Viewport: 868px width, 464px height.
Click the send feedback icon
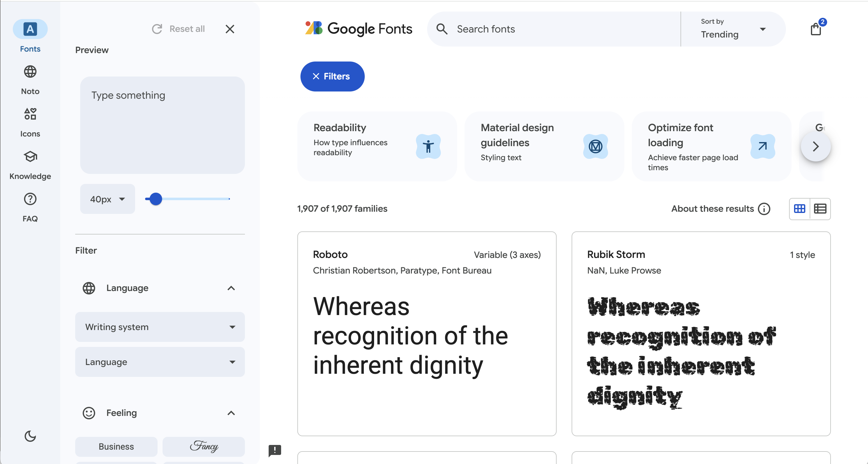pyautogui.click(x=275, y=450)
